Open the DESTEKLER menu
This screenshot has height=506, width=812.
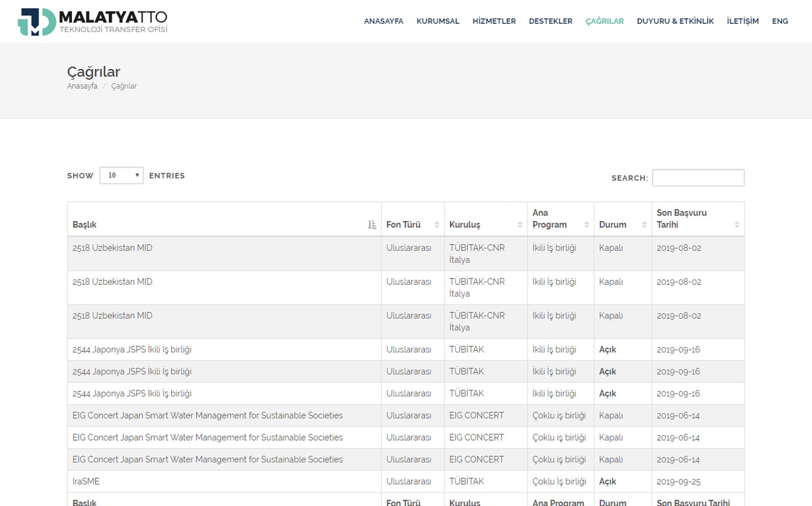(x=550, y=21)
